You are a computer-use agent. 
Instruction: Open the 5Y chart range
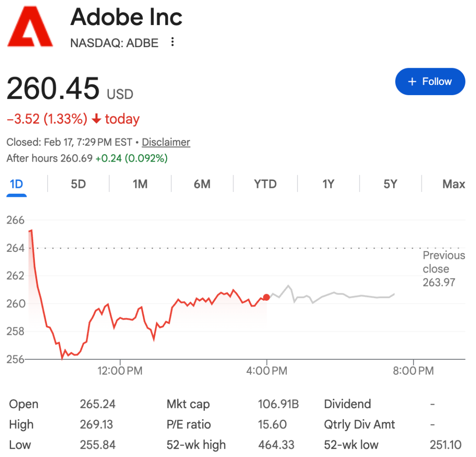click(x=390, y=184)
